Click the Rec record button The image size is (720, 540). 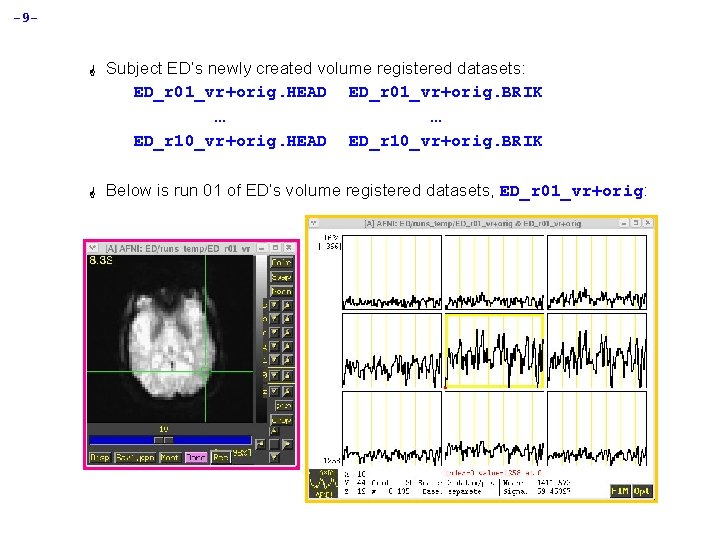tap(220, 457)
